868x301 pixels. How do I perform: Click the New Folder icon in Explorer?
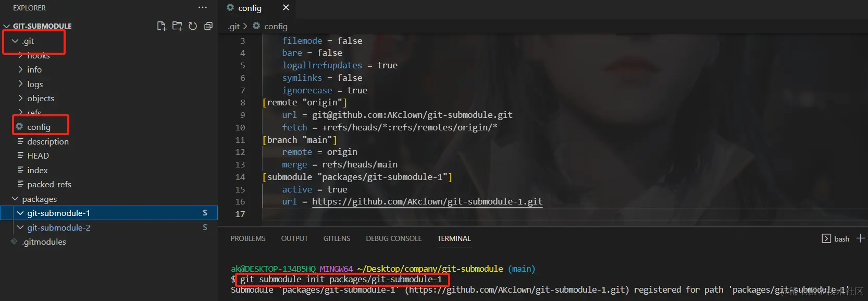177,26
